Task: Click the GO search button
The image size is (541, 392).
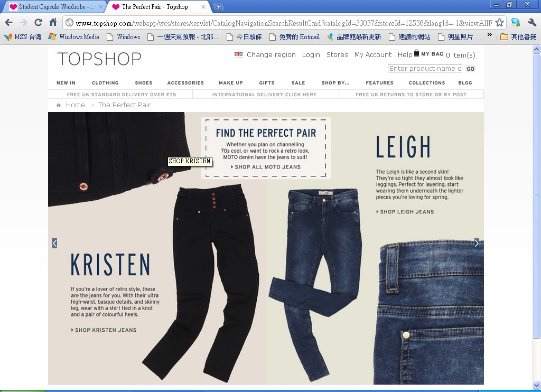Action: [x=470, y=69]
